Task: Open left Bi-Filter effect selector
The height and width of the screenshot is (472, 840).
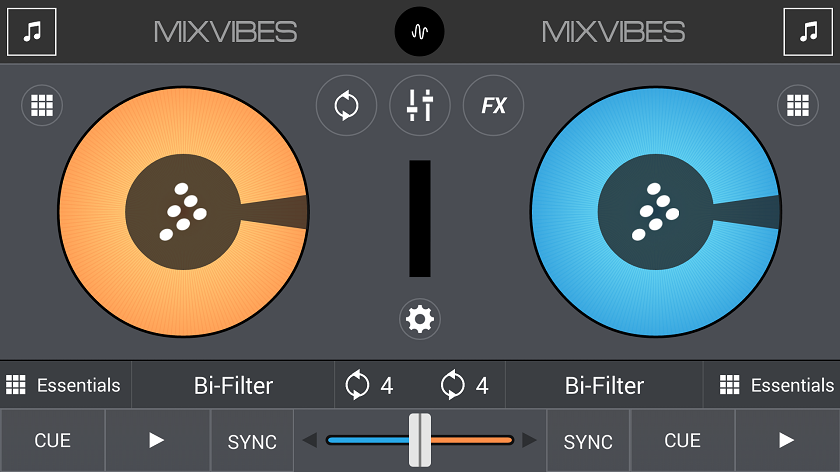Action: (233, 385)
